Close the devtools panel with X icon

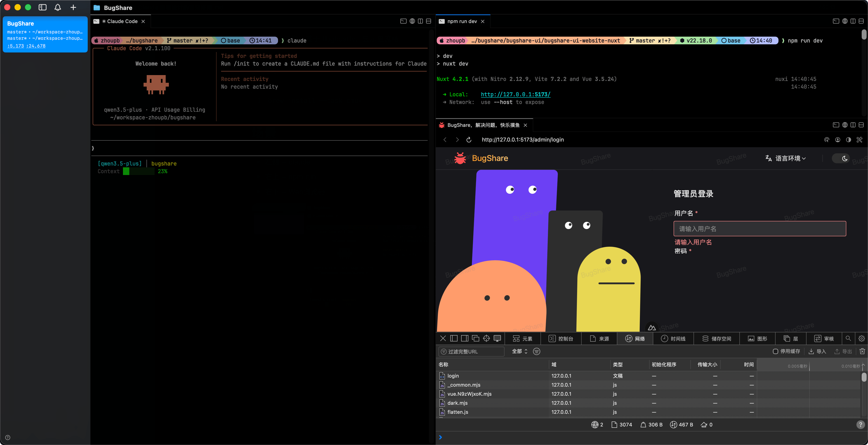[x=443, y=338]
